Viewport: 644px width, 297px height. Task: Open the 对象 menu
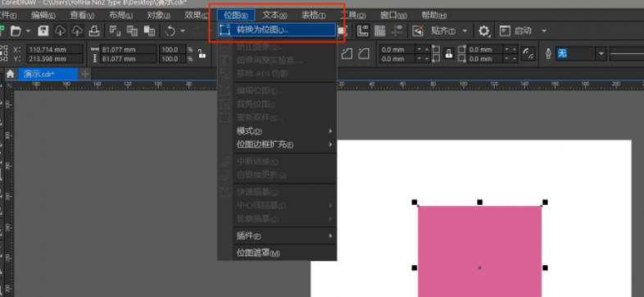click(158, 16)
